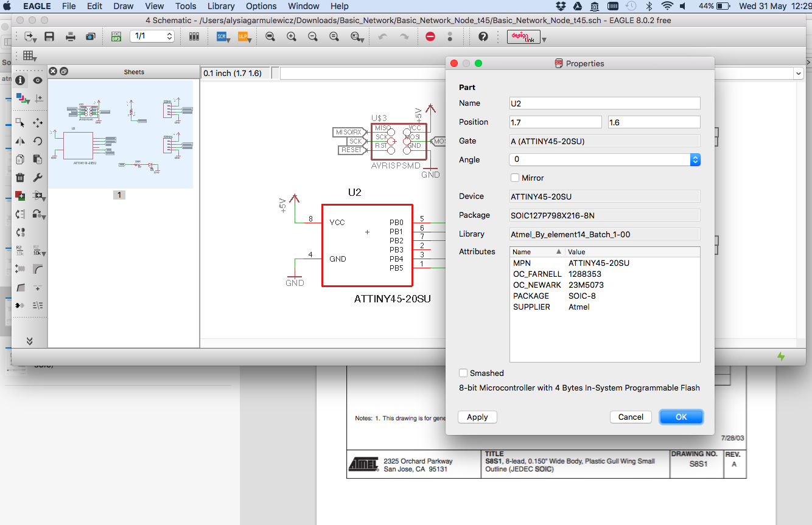Click the ATTINY45-20SU chip symbol

[x=367, y=245]
